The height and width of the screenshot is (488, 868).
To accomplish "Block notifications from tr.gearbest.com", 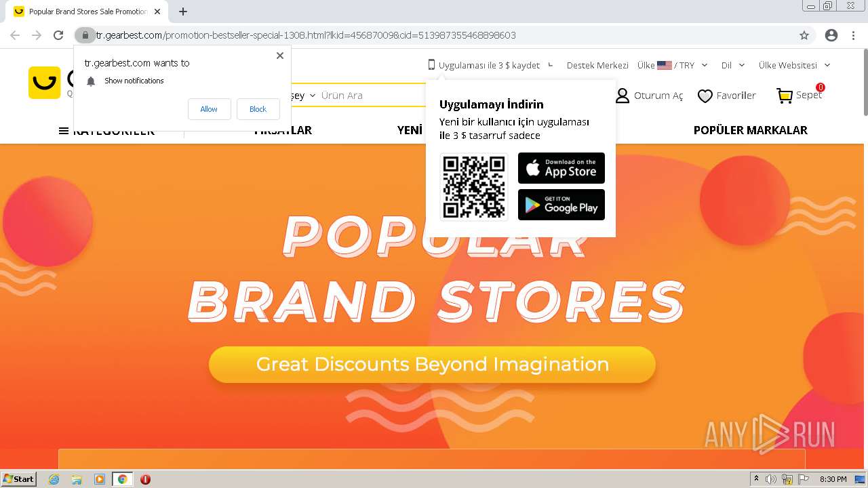I will [258, 109].
